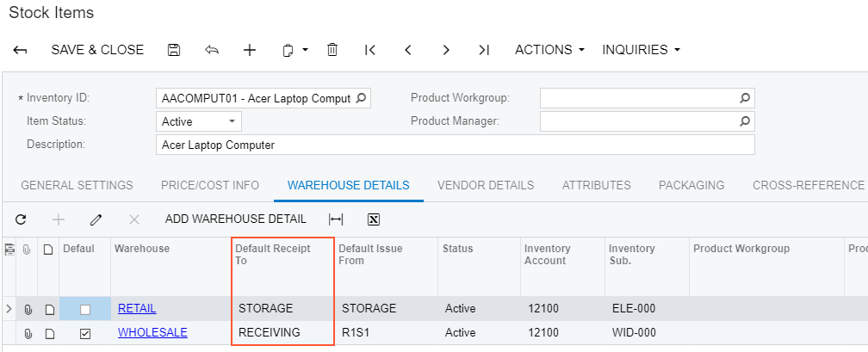
Task: Expand the Actions menu
Action: [549, 50]
